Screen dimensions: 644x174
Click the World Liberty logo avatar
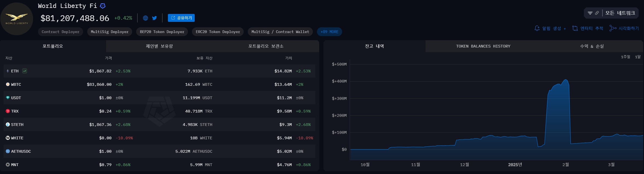(17, 19)
